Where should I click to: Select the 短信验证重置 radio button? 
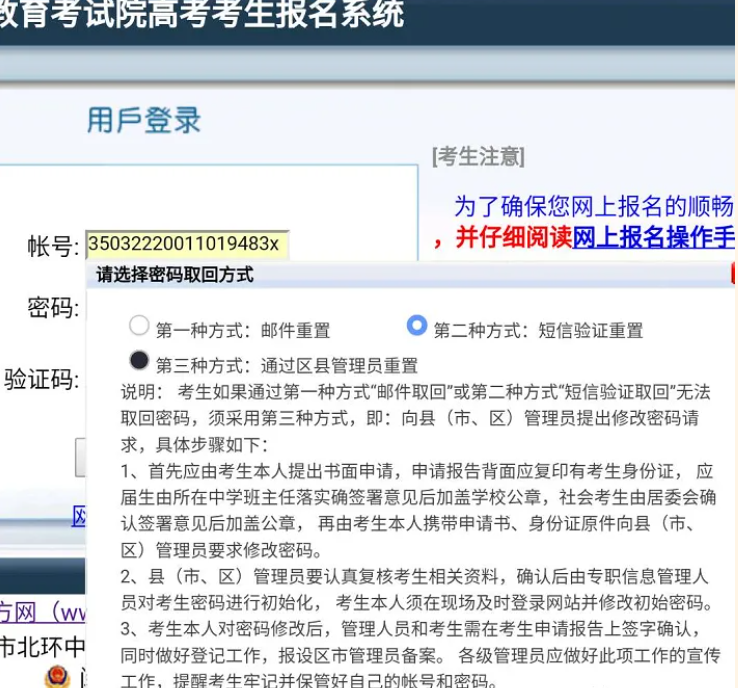[417, 325]
